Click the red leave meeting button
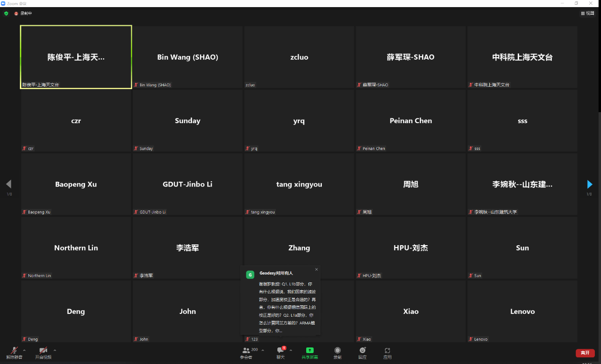The image size is (601, 364). (x=585, y=353)
